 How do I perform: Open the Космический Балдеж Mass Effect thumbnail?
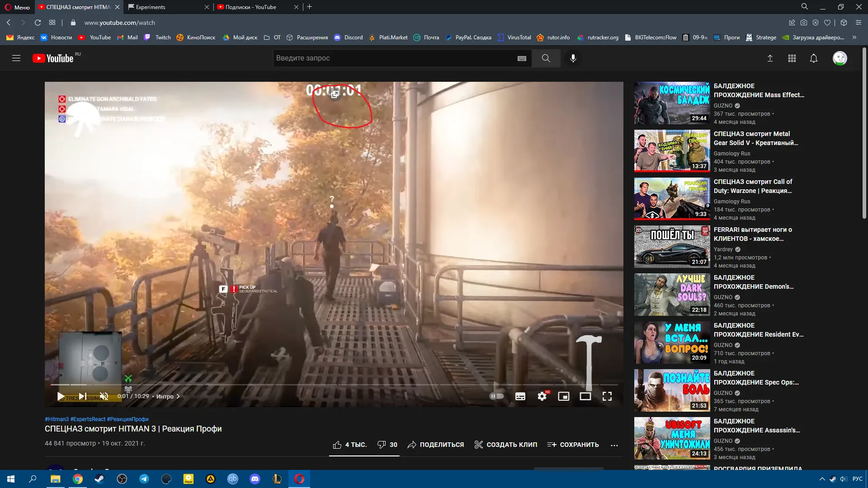tap(672, 103)
